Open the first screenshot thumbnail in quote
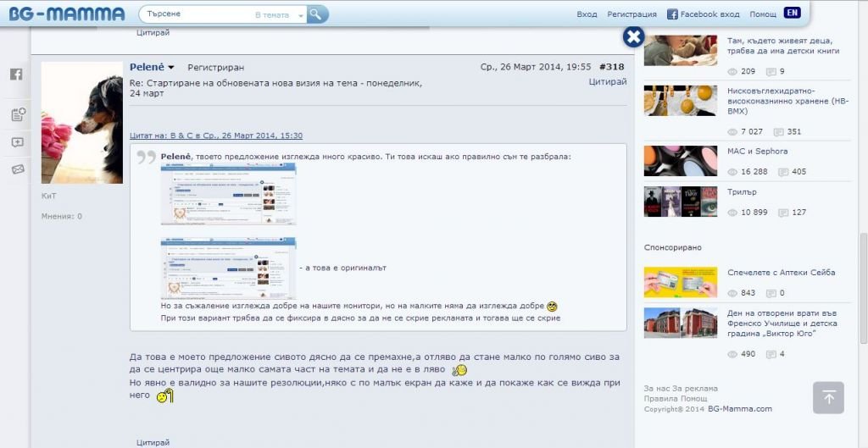 [228, 194]
